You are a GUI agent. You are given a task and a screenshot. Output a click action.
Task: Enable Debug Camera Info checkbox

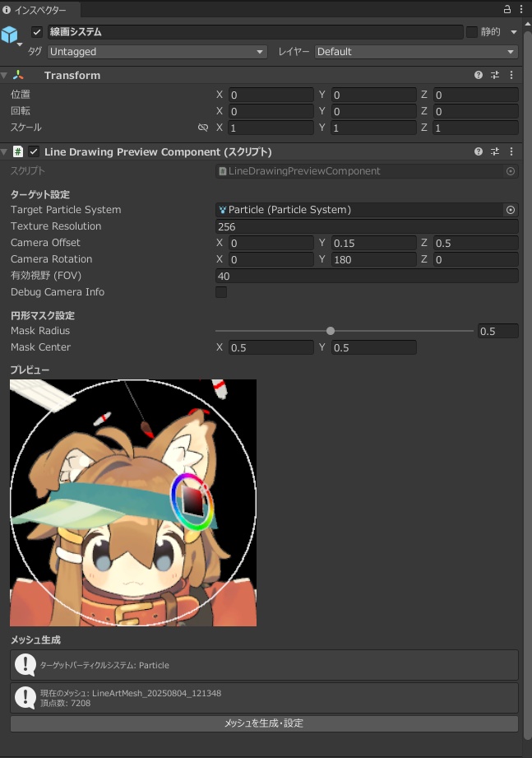(221, 292)
